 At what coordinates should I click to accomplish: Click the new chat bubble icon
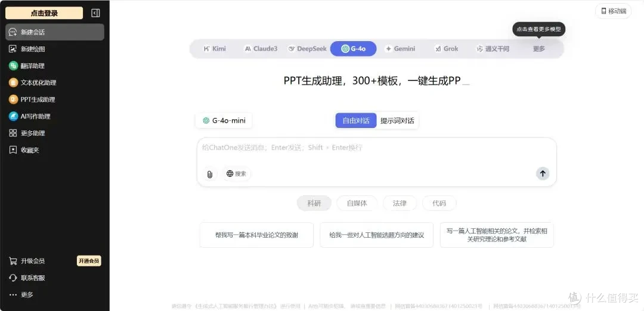[13, 32]
